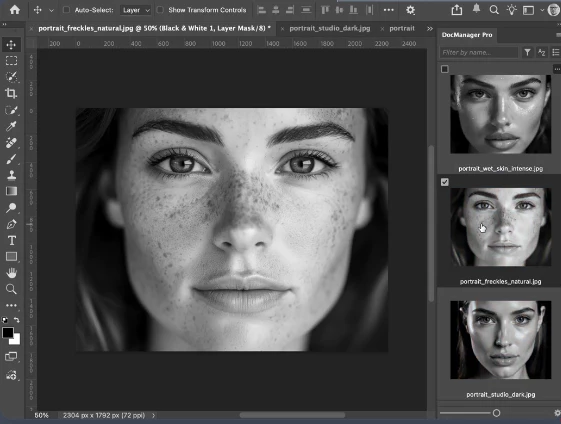Select the Crop tool
This screenshot has width=561, height=424.
pyautogui.click(x=11, y=93)
